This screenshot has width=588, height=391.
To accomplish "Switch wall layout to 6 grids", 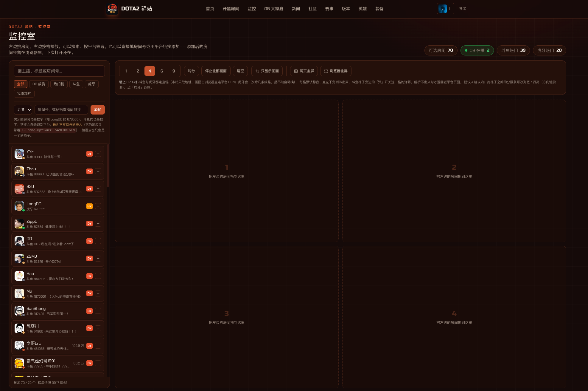I will click(x=162, y=71).
